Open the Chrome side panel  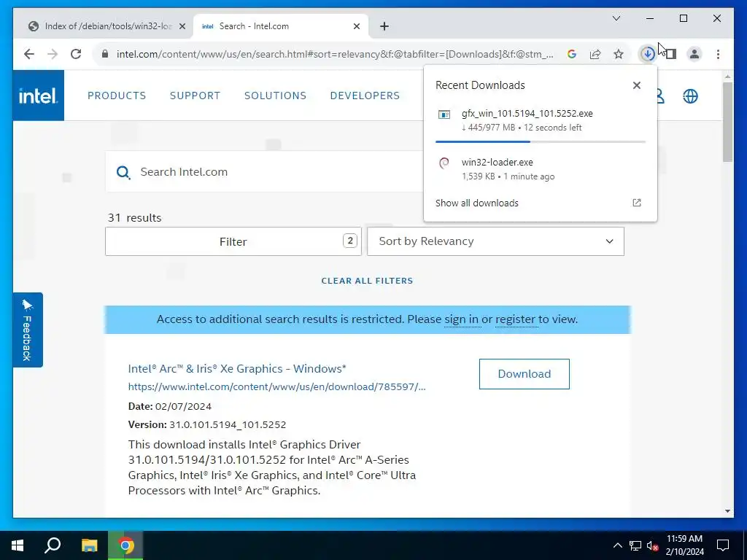click(671, 54)
